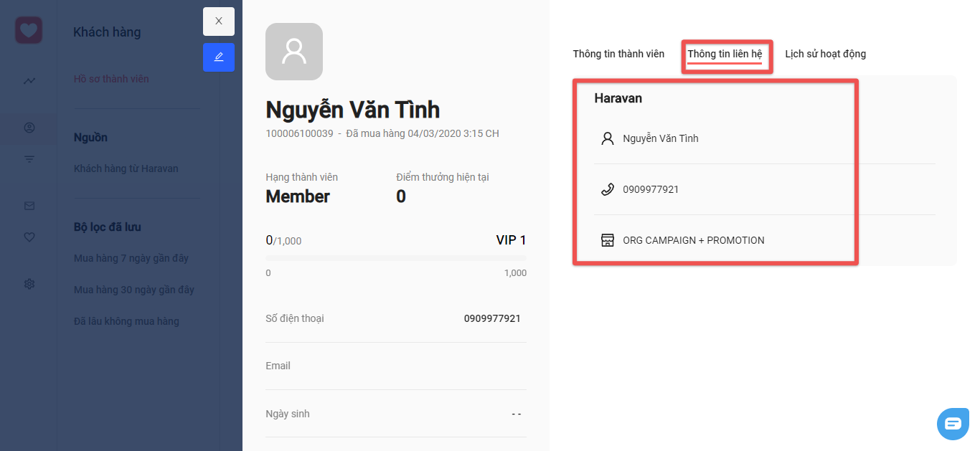Select the Thông tin liên hệ tab
This screenshot has width=980, height=451.
point(725,54)
